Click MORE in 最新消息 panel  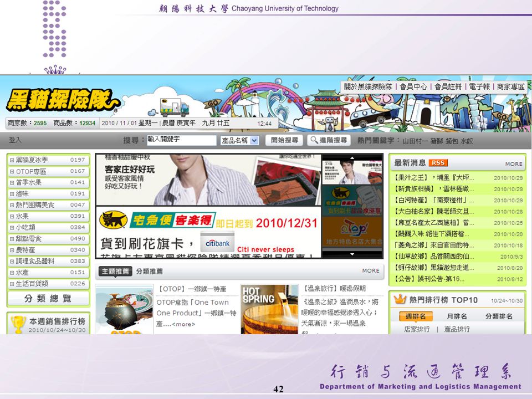pos(514,164)
